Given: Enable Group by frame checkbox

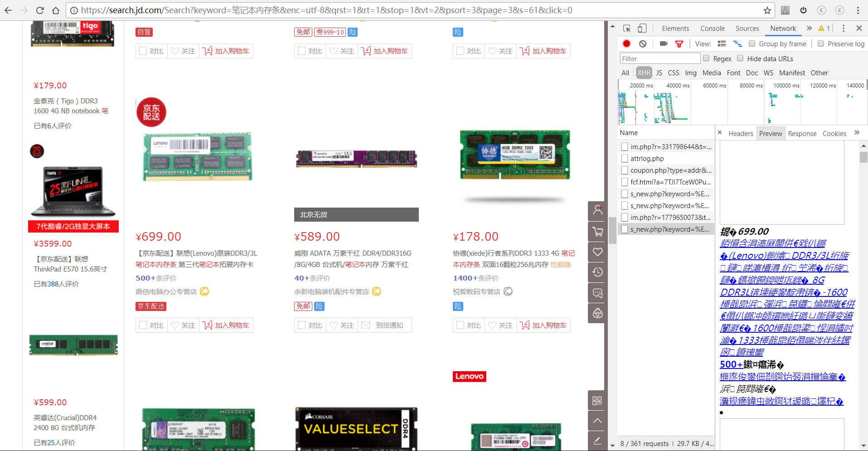Looking at the screenshot, I should [752, 44].
